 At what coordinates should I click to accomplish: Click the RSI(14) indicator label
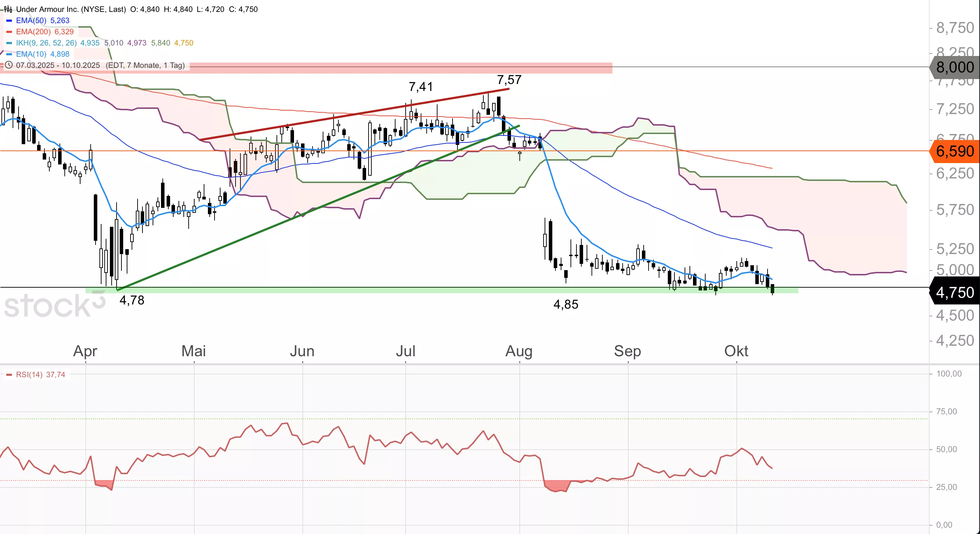(x=29, y=375)
